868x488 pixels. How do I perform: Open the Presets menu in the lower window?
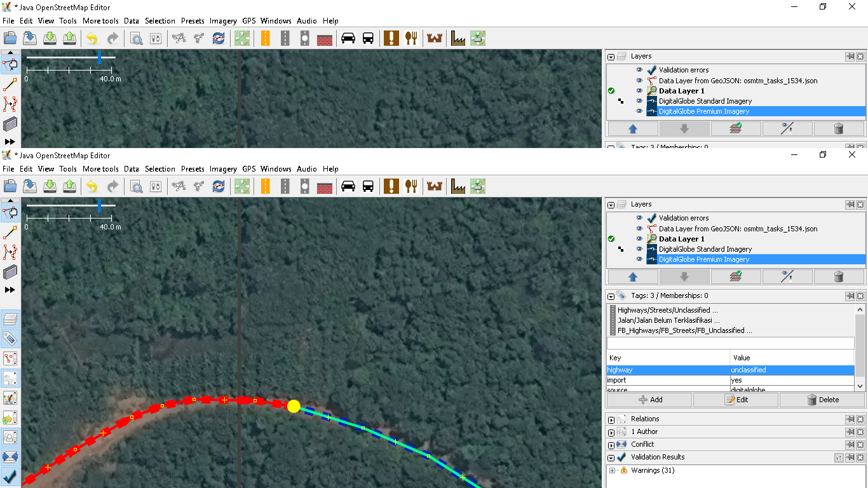[192, 169]
